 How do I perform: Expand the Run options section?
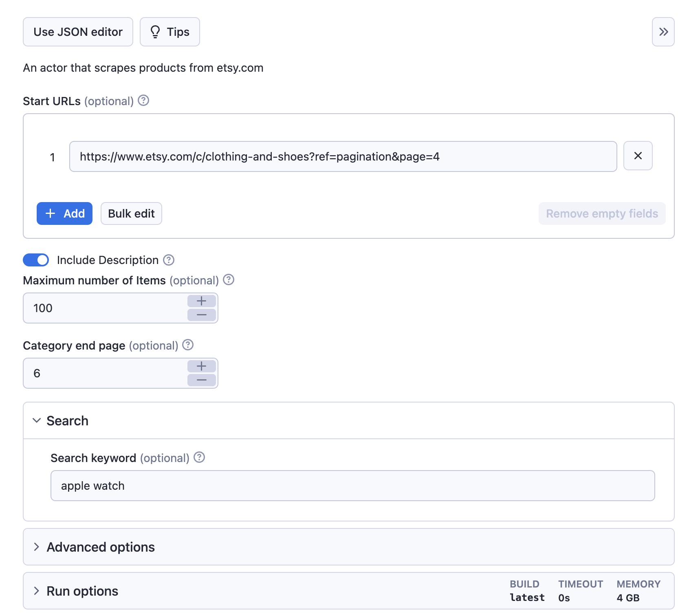pyautogui.click(x=82, y=591)
